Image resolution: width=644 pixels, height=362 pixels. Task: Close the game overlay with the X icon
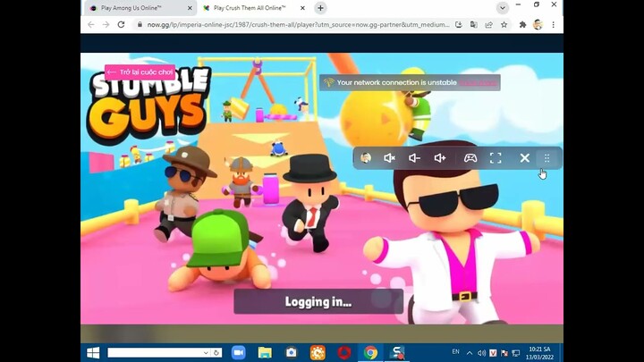point(524,158)
